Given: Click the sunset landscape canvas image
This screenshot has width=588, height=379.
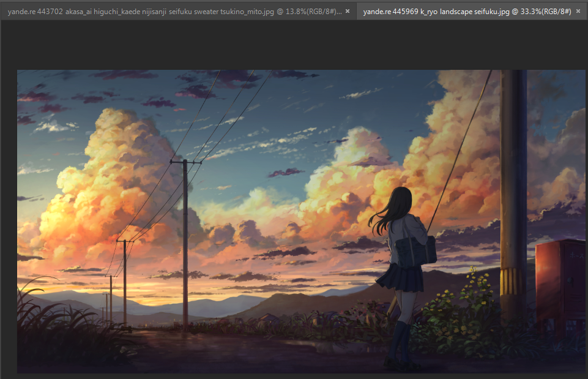Looking at the screenshot, I should 301,222.
